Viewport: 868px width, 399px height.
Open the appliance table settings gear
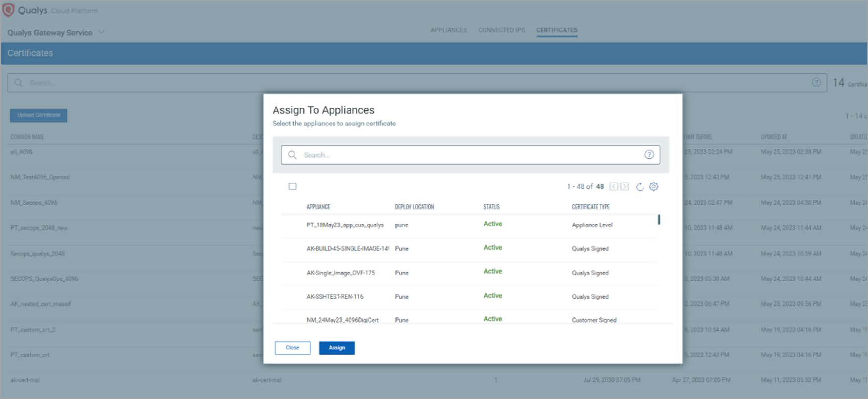tap(654, 186)
